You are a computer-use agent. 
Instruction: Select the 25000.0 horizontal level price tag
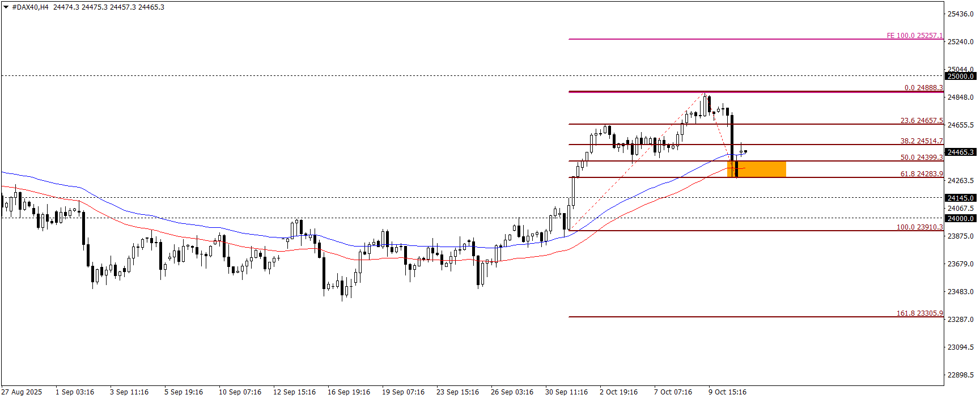[x=961, y=76]
